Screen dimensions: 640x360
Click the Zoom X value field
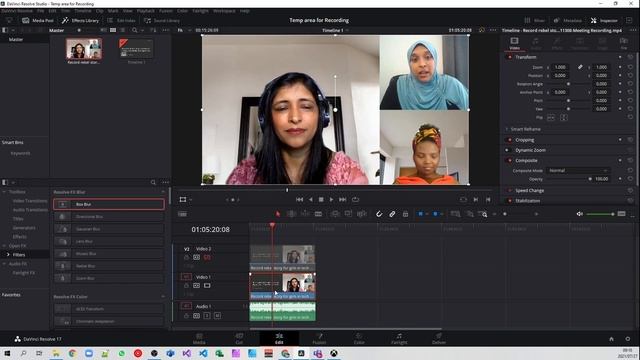[x=560, y=67]
